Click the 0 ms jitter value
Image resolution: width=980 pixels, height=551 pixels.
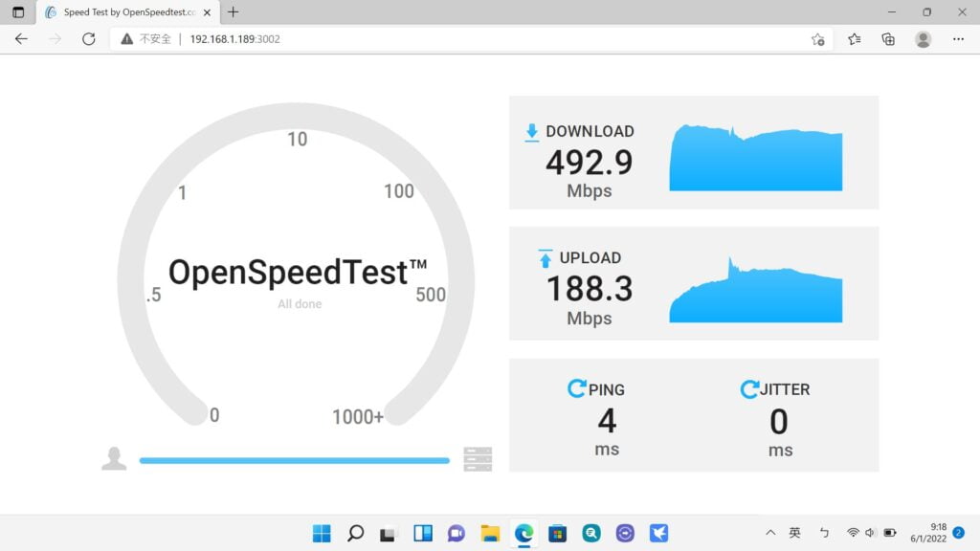(x=779, y=422)
